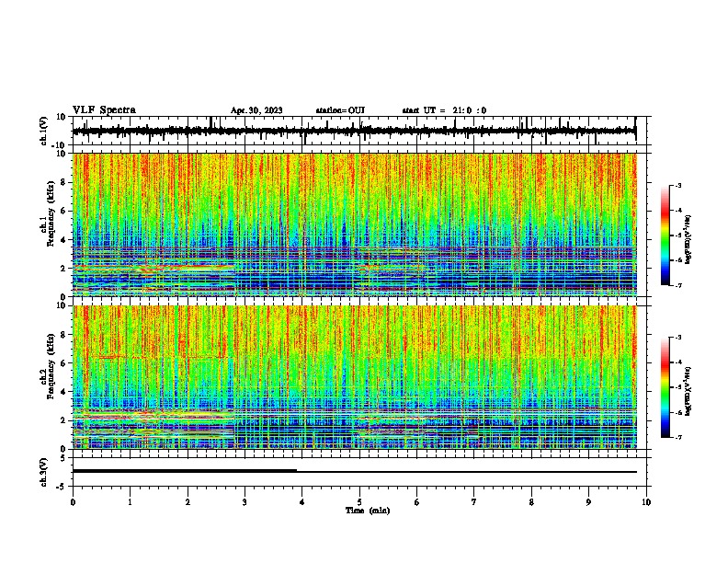The image size is (728, 563).
Task: Click the ch.1 spectrogram panel
Action: 359,224
